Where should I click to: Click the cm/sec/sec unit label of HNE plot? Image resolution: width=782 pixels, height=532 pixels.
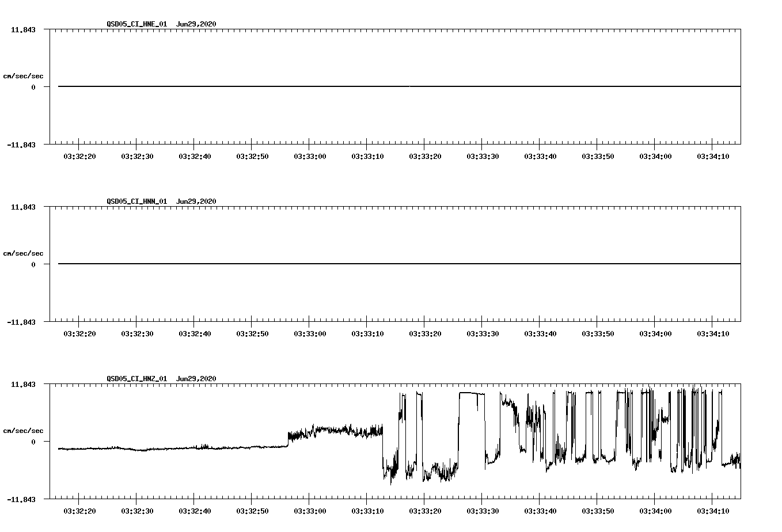[x=23, y=76]
